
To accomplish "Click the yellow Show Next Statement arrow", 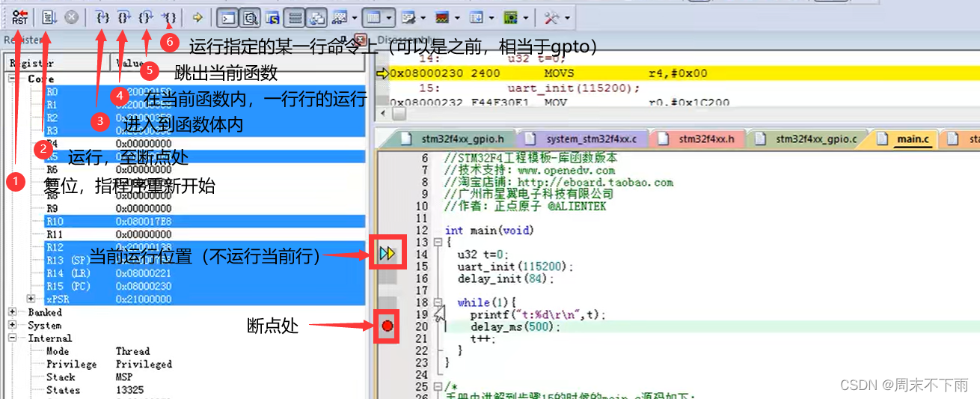I will [197, 16].
